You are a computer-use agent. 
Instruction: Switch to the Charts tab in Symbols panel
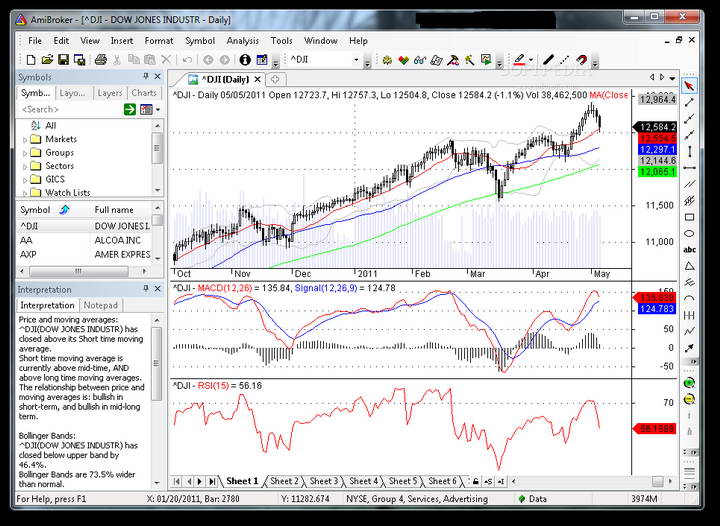144,93
